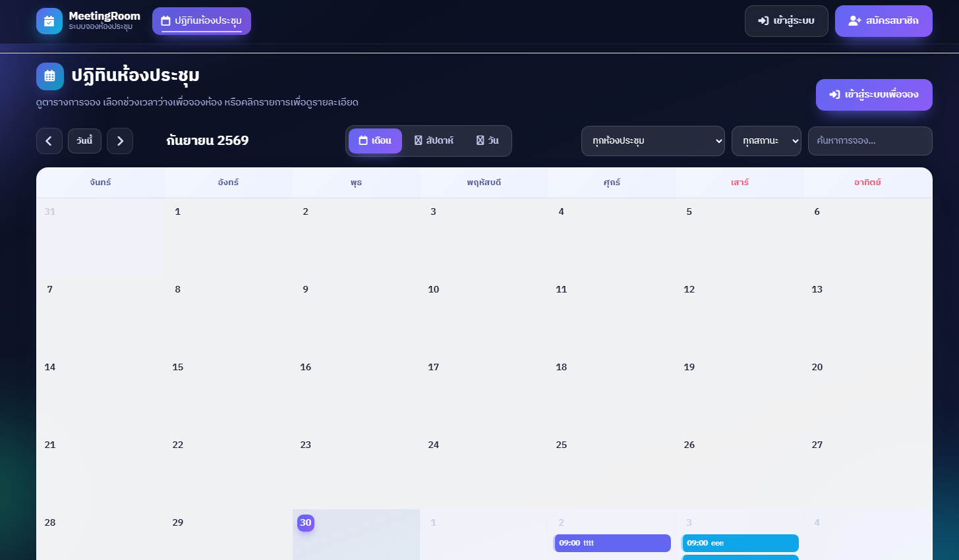This screenshot has height=560, width=959.
Task: Click the เข้าสู่ระบบ login button
Action: [x=786, y=21]
